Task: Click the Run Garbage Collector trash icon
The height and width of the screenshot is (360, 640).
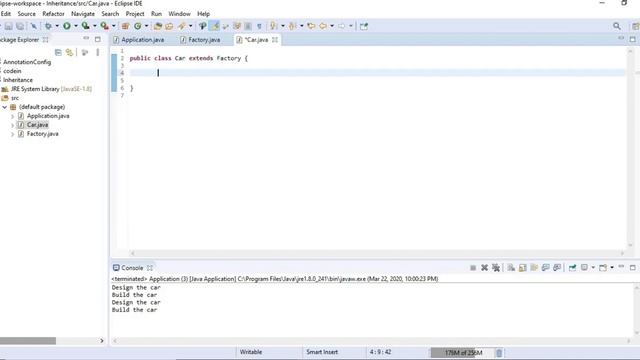Action: pos(499,353)
